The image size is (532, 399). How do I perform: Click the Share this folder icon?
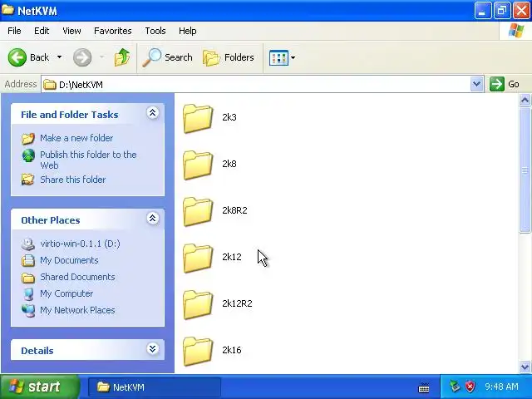pyautogui.click(x=28, y=180)
